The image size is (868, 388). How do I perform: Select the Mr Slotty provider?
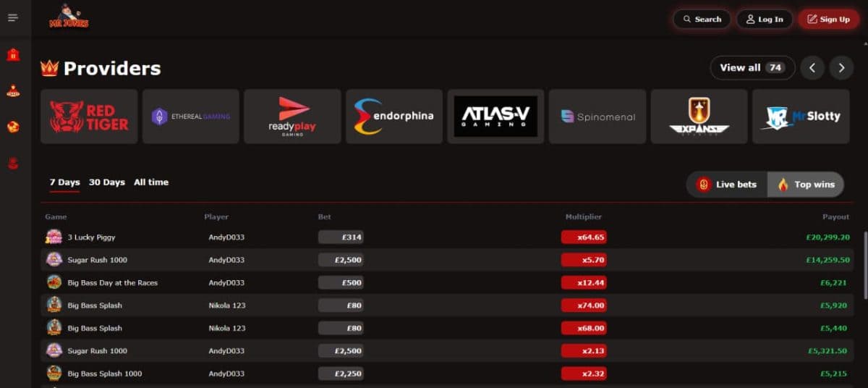801,117
